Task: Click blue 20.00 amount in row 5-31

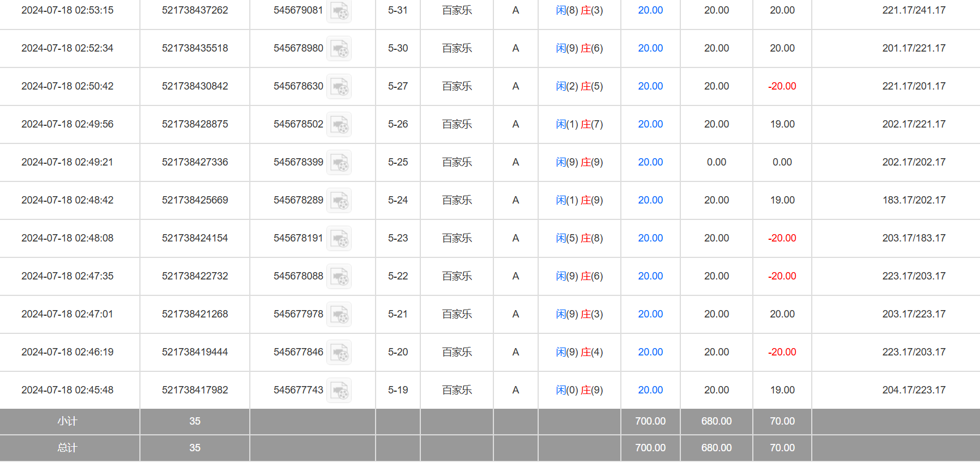Action: [650, 10]
